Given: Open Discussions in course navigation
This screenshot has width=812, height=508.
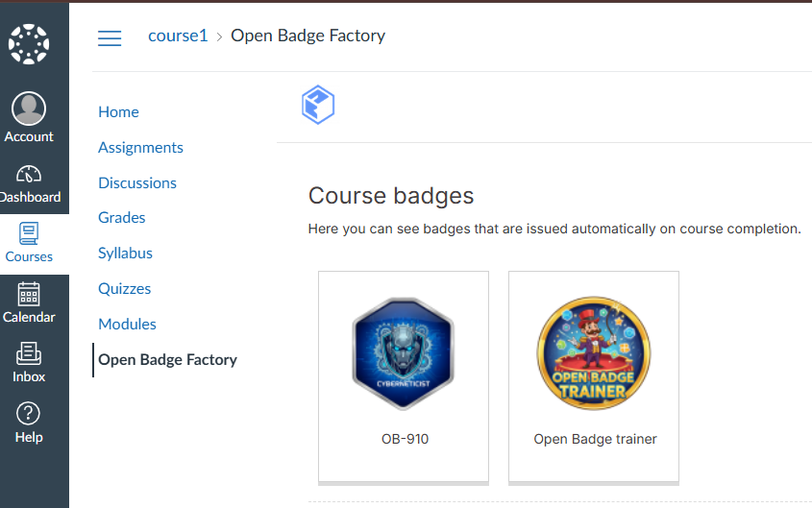Looking at the screenshot, I should coord(137,183).
